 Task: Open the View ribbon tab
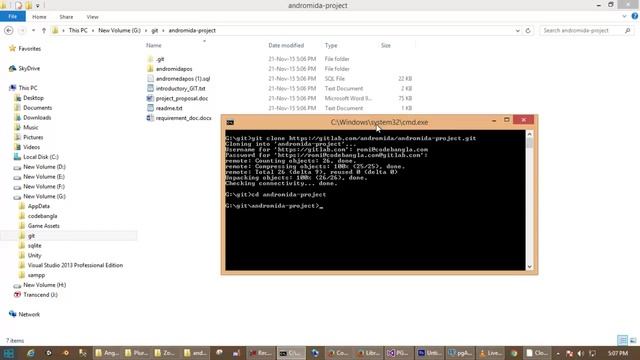coord(92,17)
